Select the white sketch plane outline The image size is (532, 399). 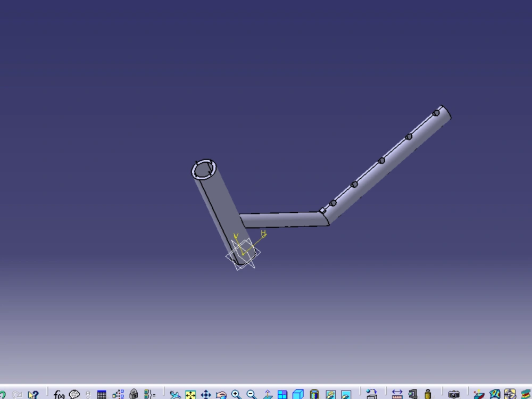tap(243, 254)
